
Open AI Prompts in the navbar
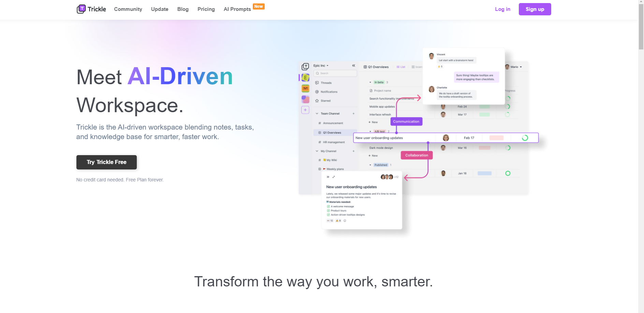[x=237, y=9]
